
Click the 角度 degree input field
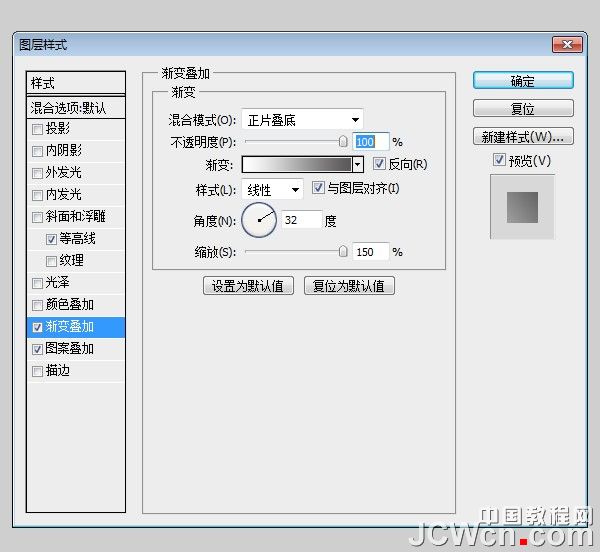(x=301, y=220)
